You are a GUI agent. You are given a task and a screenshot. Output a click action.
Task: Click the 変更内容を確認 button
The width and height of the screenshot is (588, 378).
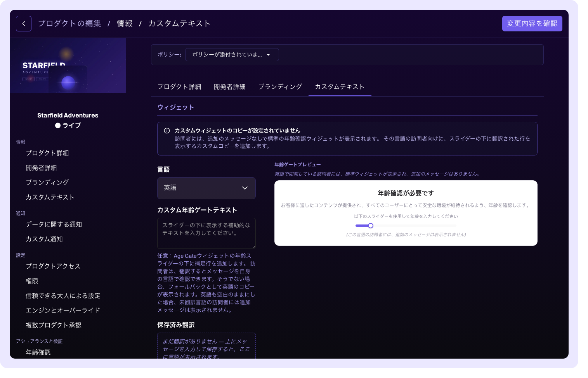pyautogui.click(x=532, y=24)
